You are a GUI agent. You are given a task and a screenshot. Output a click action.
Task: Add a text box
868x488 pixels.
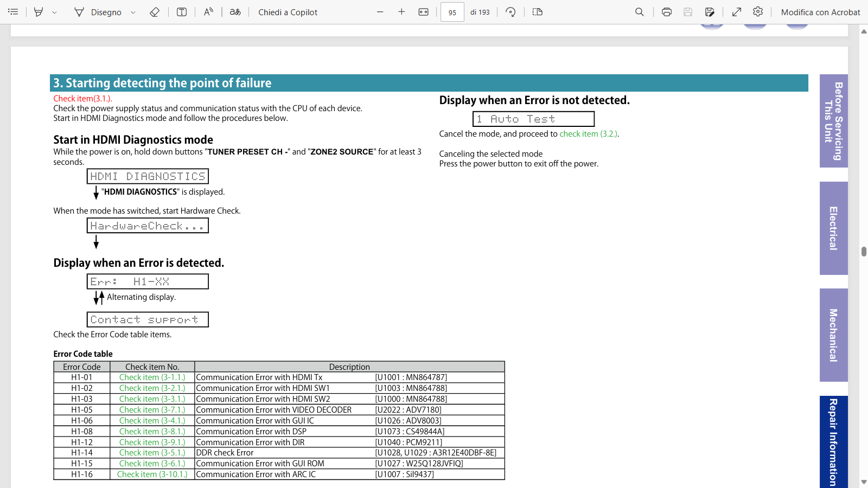pyautogui.click(x=182, y=12)
